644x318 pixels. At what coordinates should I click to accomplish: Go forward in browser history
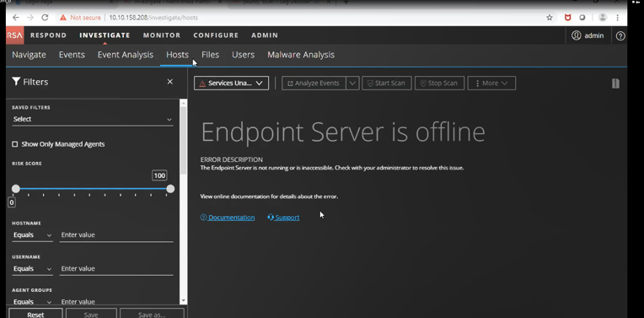pyautogui.click(x=30, y=18)
